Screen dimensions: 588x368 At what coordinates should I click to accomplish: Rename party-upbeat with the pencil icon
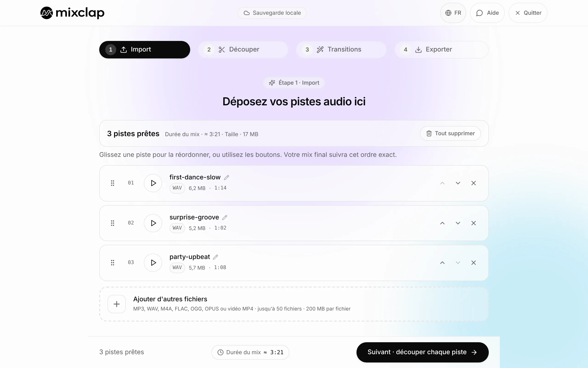tap(215, 257)
